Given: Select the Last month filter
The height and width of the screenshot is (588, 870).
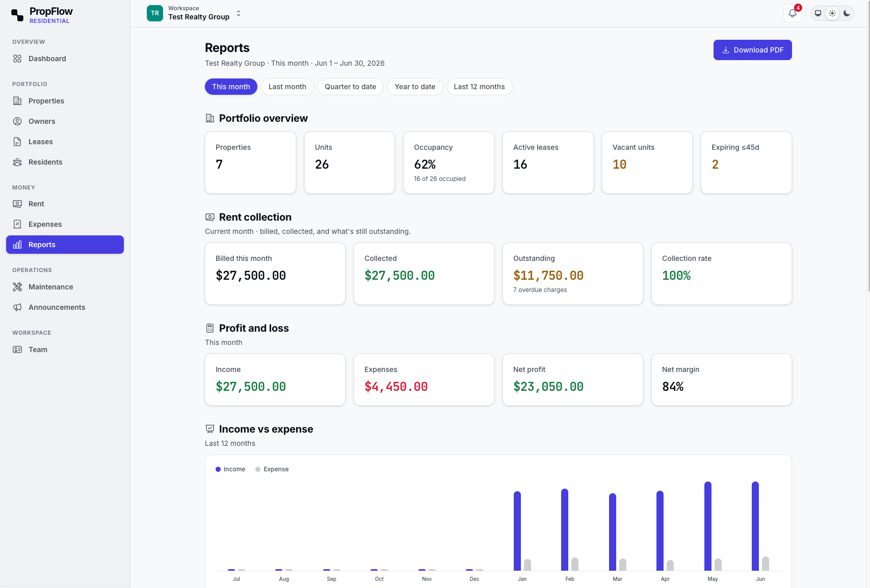Looking at the screenshot, I should (287, 87).
